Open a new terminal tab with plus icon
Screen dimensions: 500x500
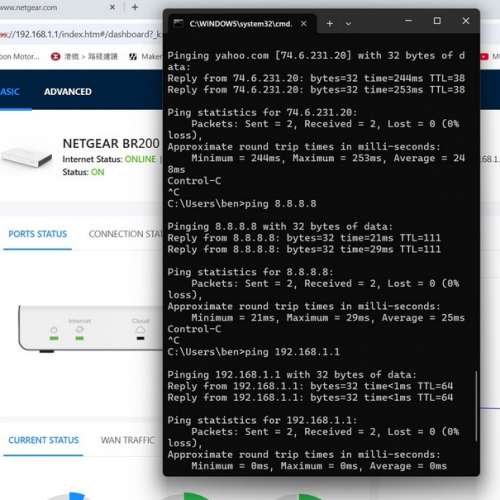(x=330, y=24)
